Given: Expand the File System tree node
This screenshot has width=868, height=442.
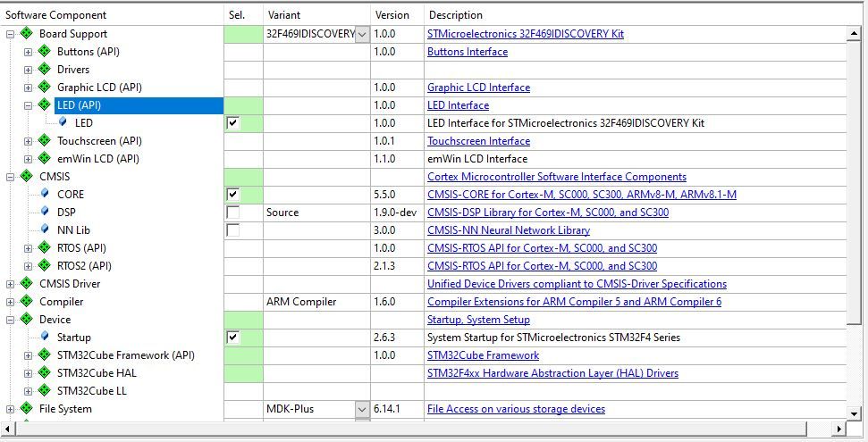Looking at the screenshot, I should coord(10,409).
